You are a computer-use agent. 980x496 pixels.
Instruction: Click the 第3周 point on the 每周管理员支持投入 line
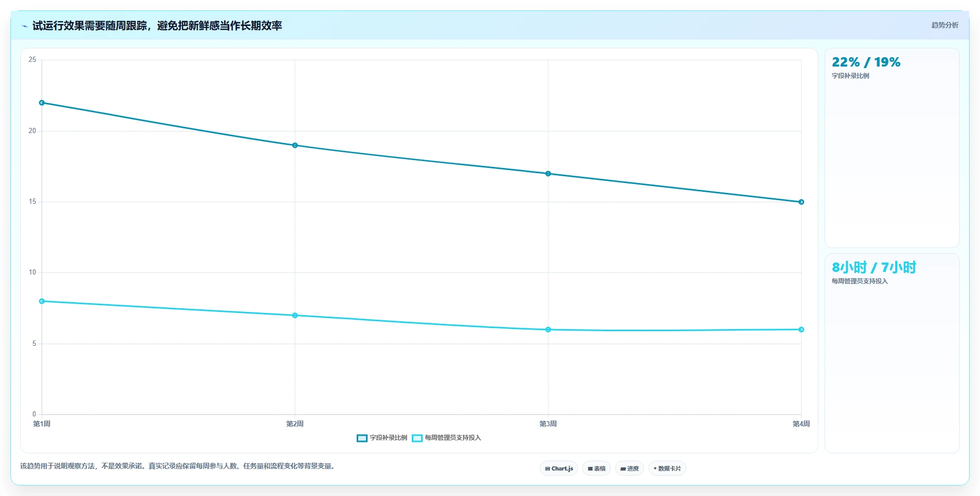[548, 330]
